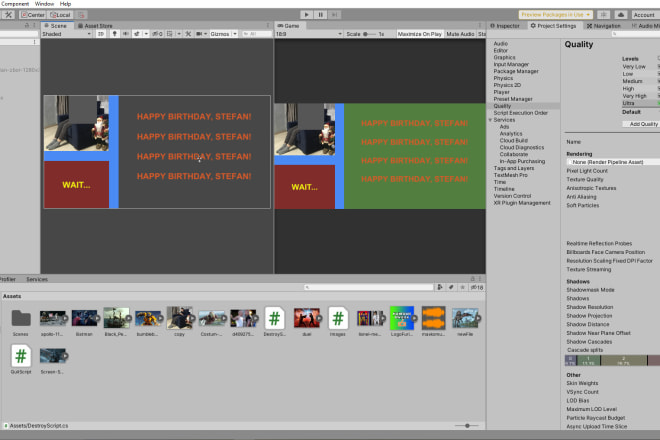Toggle Local handle rotation mode
Screen dimensions: 660x440
(x=59, y=15)
